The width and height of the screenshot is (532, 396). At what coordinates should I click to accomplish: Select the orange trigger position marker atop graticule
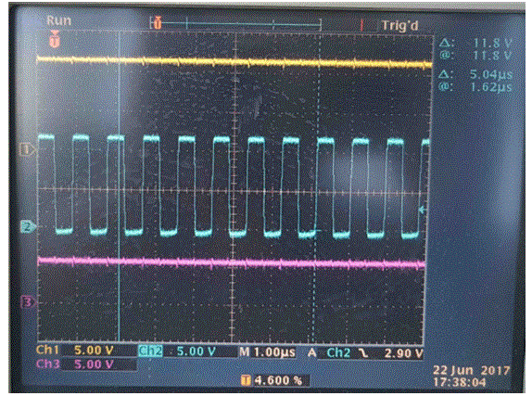point(55,39)
